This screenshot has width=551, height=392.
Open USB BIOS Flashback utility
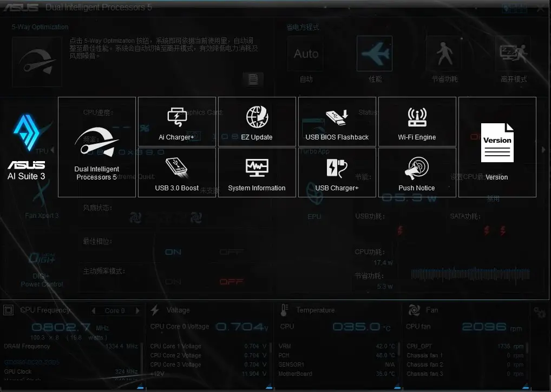337,122
